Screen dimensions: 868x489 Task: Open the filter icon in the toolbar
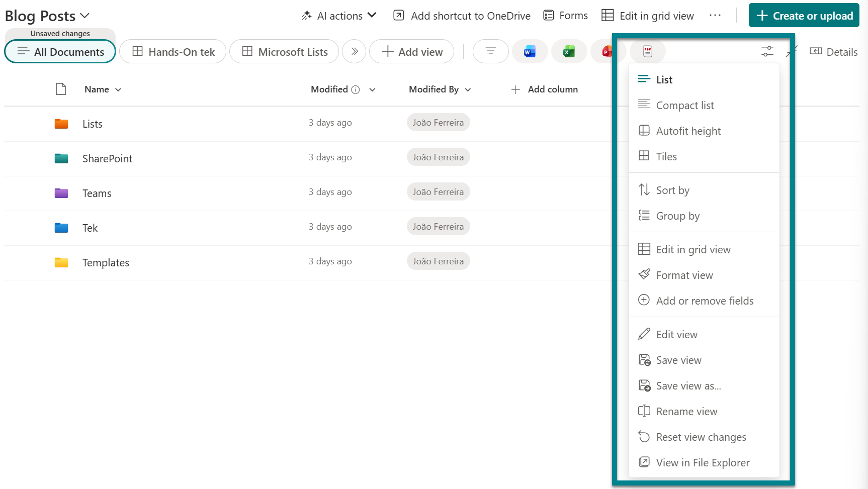pyautogui.click(x=490, y=51)
